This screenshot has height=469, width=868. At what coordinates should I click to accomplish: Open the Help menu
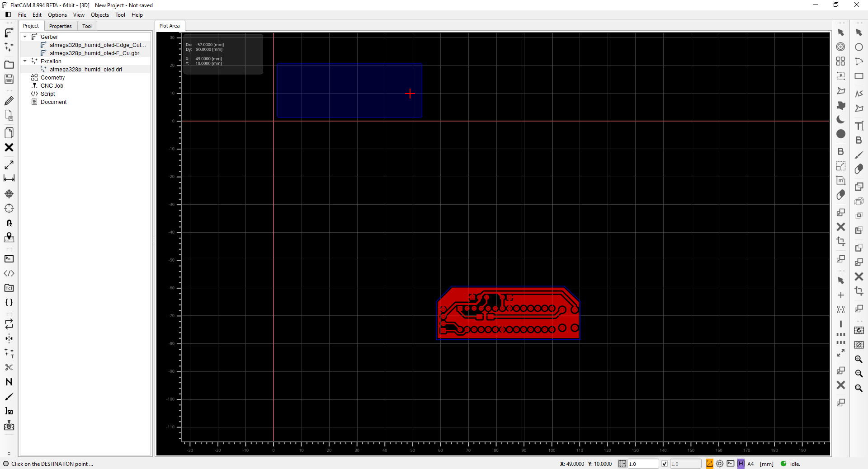coord(137,15)
